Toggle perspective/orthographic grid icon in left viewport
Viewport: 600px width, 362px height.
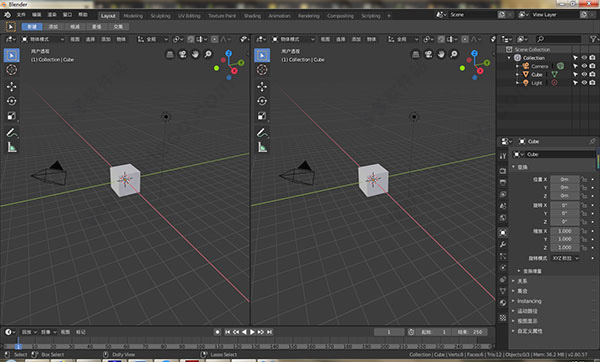(170, 54)
